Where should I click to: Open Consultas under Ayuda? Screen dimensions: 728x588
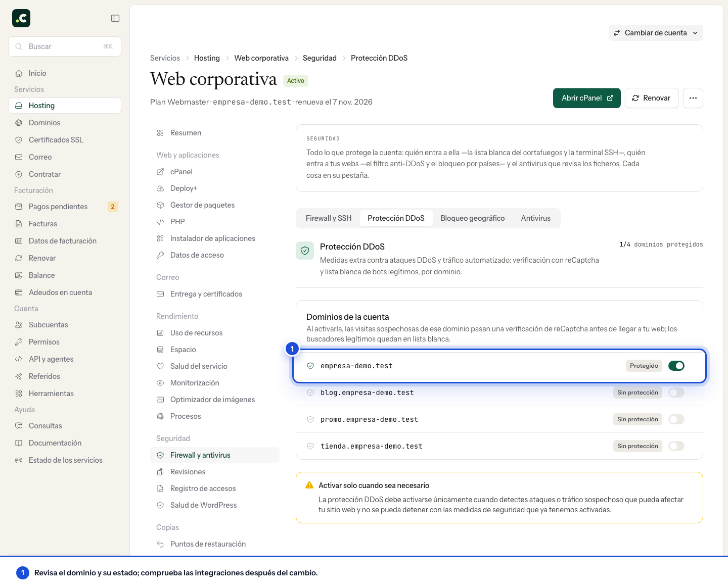click(65, 426)
